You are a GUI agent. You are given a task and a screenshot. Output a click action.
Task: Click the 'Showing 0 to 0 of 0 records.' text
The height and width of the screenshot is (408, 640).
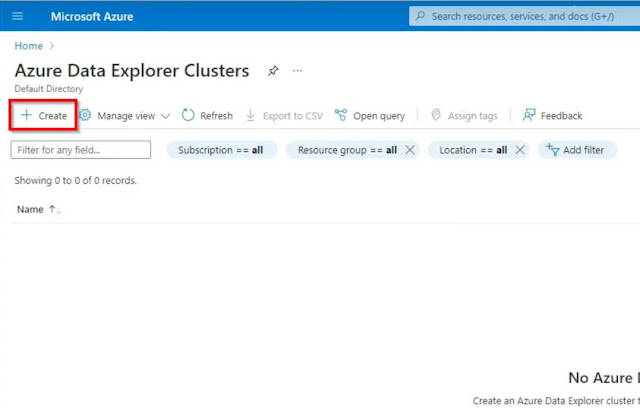point(76,180)
